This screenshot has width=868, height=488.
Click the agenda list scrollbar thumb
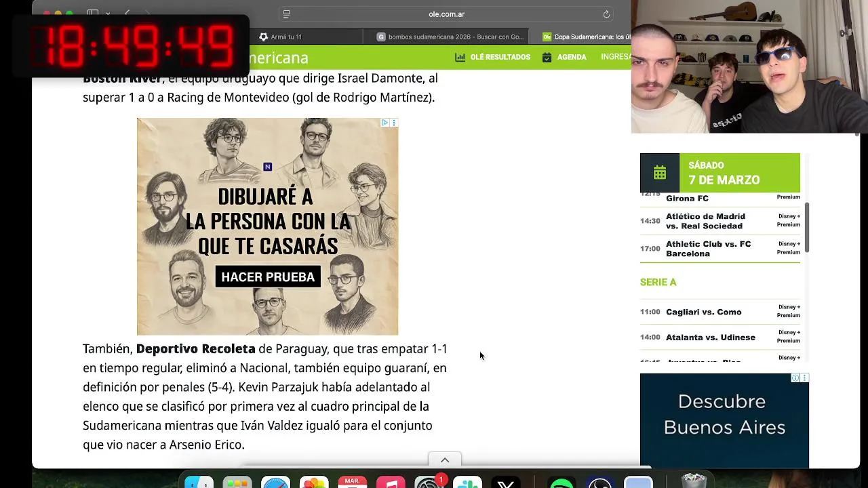point(807,228)
